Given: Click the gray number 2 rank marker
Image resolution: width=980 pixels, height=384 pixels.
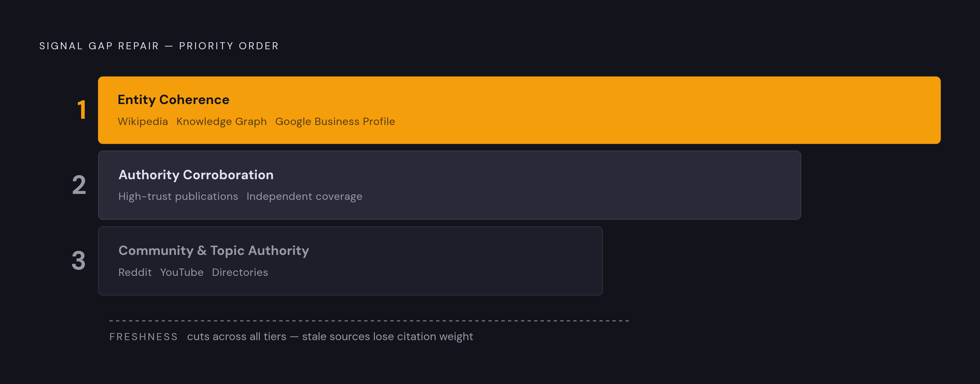Looking at the screenshot, I should click(79, 185).
